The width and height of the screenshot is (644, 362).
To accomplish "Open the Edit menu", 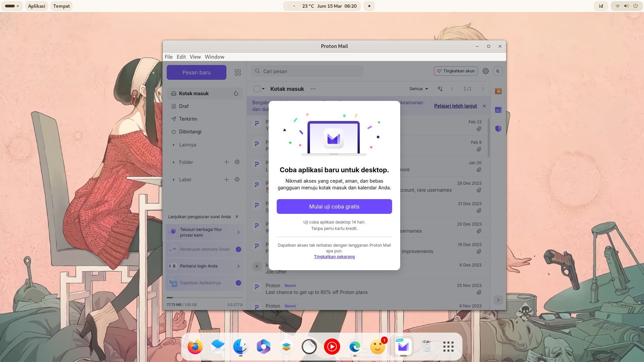I will (181, 57).
